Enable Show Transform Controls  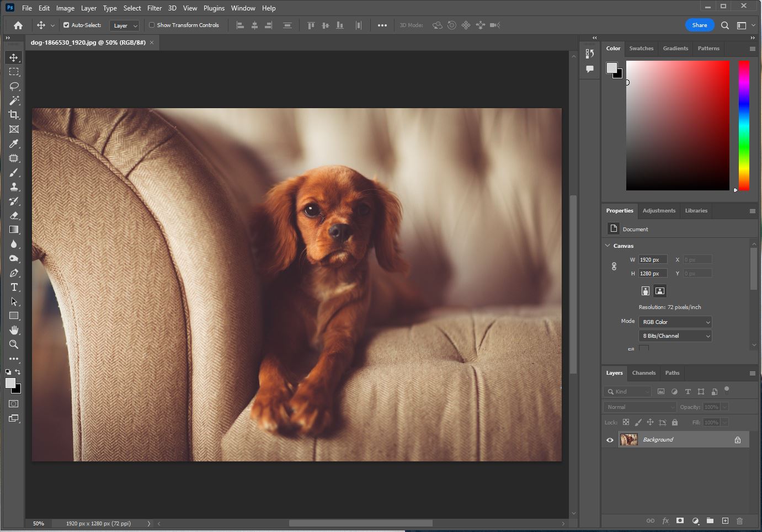pyautogui.click(x=152, y=25)
